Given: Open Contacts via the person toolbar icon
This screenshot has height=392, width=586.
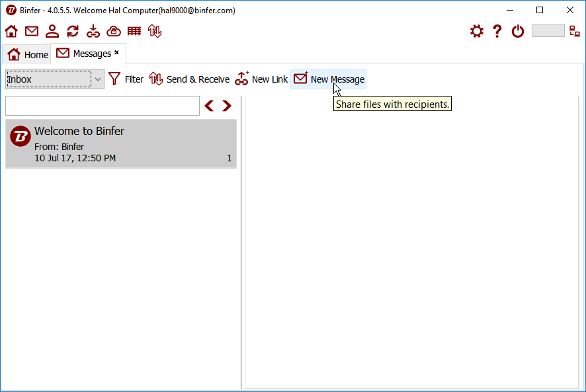Looking at the screenshot, I should [x=52, y=31].
